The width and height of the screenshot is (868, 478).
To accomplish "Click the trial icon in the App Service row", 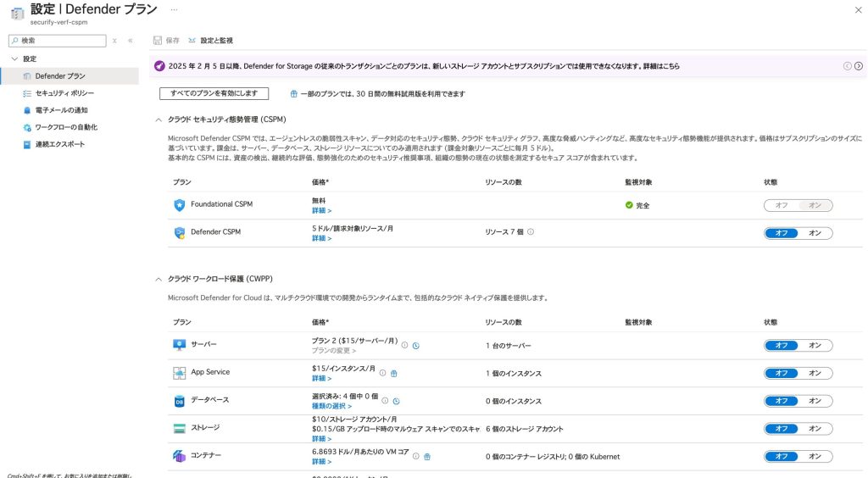I will coord(394,373).
